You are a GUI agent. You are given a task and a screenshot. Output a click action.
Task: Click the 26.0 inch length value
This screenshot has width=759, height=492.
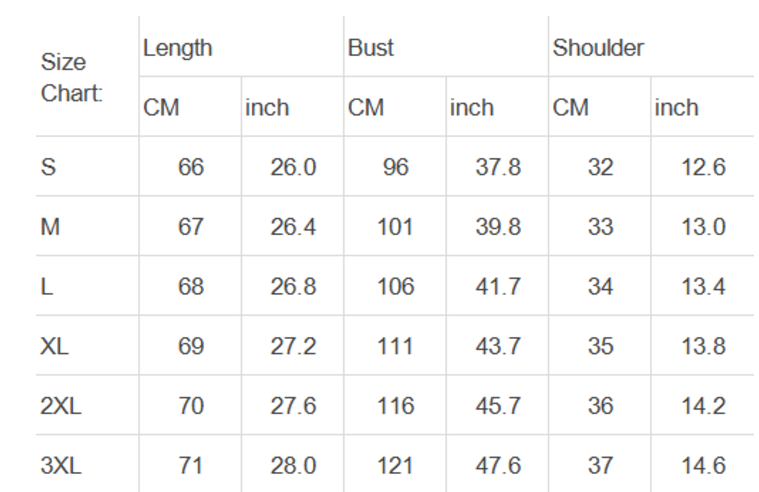point(293,167)
